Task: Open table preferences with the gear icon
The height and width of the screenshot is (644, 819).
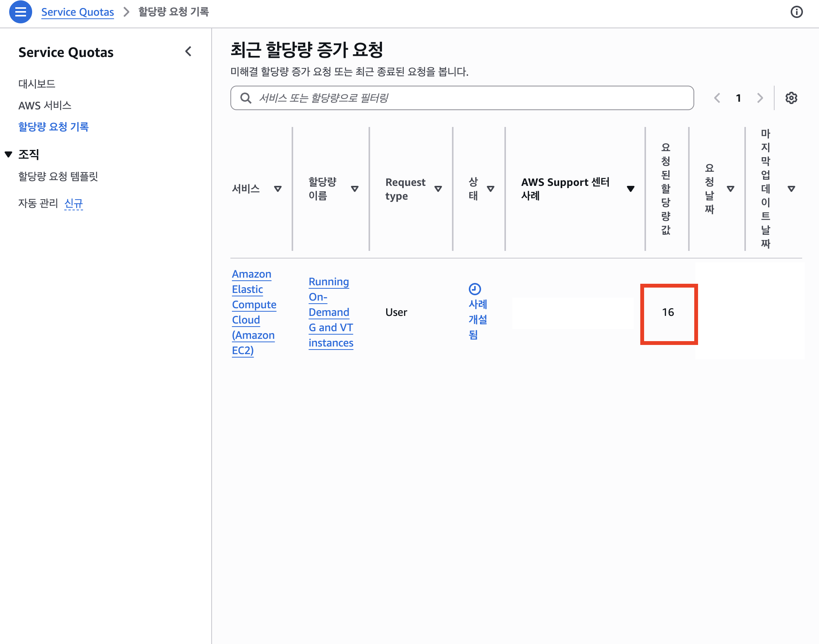Action: pyautogui.click(x=791, y=98)
